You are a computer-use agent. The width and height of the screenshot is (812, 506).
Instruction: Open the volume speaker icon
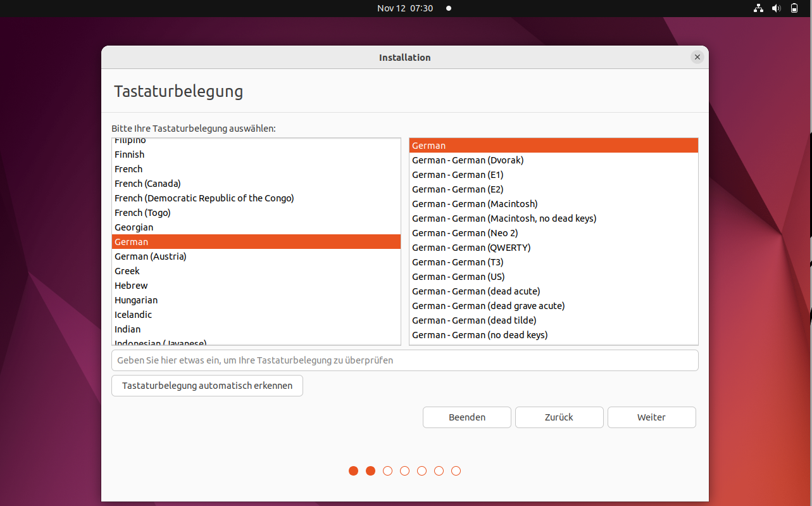pyautogui.click(x=777, y=8)
